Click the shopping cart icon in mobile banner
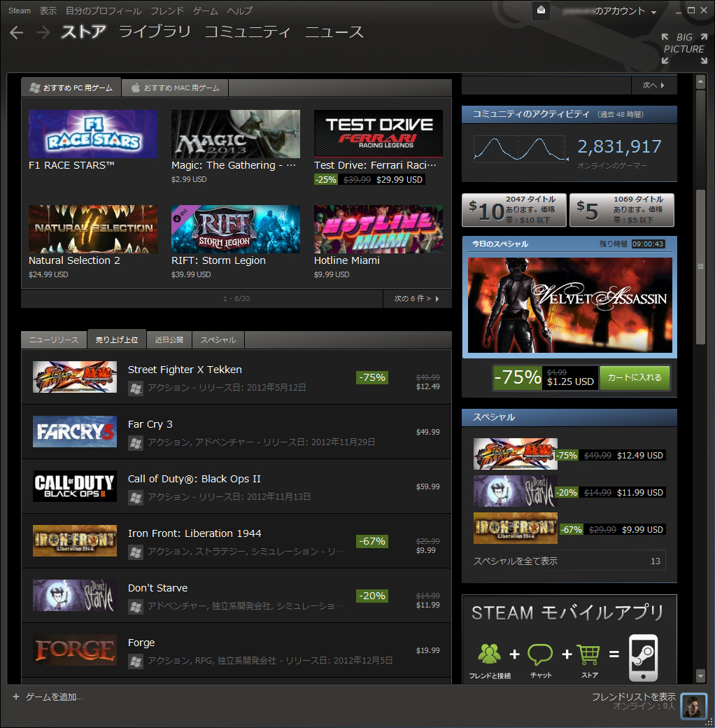The image size is (715, 728). pyautogui.click(x=588, y=654)
